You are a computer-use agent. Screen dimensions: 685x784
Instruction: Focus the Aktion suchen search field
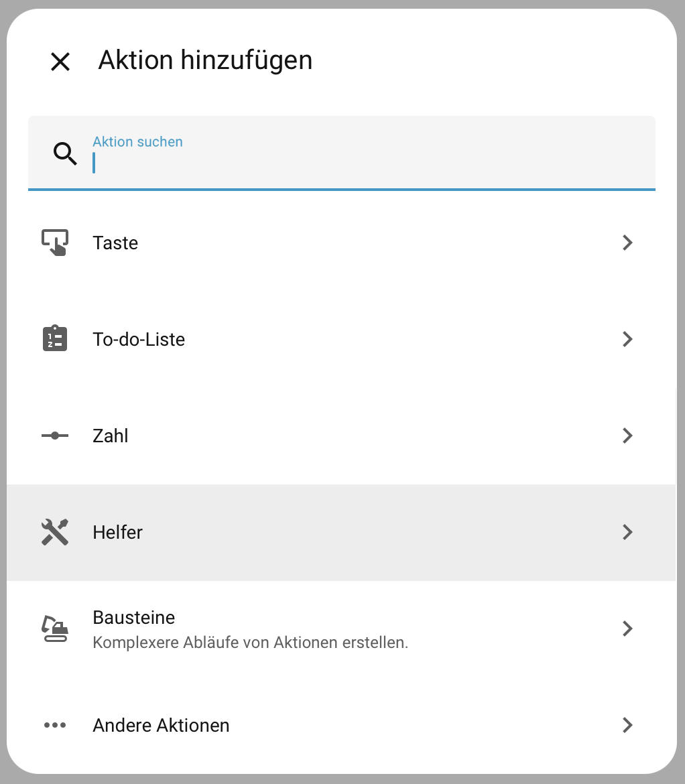[362, 161]
